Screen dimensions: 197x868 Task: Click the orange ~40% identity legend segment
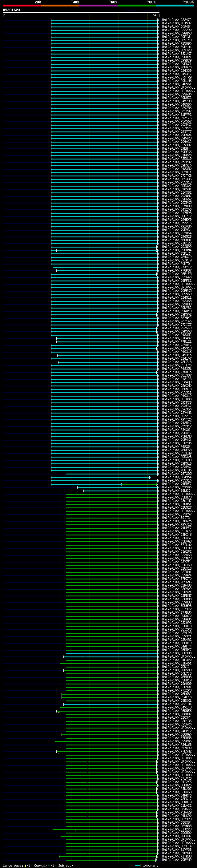pyautogui.click(x=60, y=6)
